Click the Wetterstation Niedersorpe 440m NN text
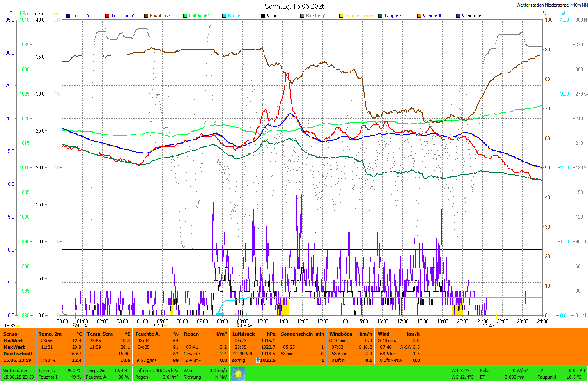 (551, 5)
